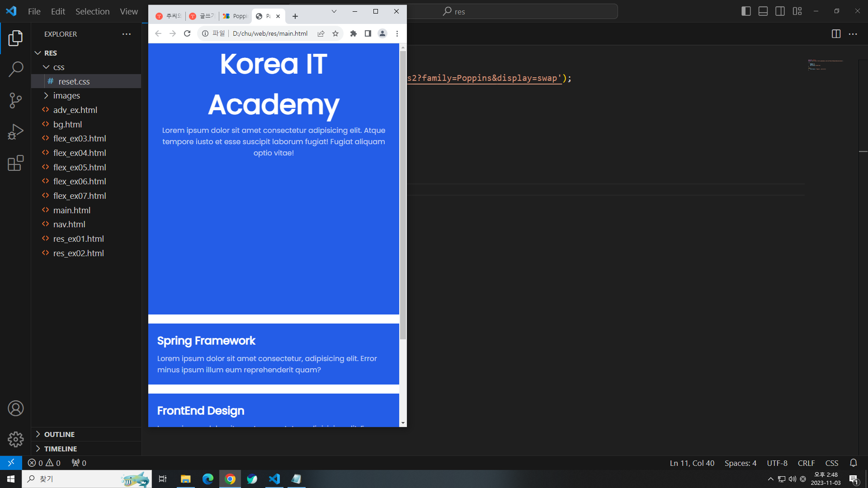Click the CSS language mode in status bar
Image resolution: width=868 pixels, height=488 pixels.
(831, 463)
